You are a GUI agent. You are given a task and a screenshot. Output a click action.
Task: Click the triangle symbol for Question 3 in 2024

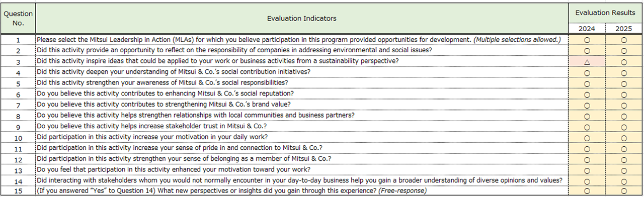click(587, 61)
